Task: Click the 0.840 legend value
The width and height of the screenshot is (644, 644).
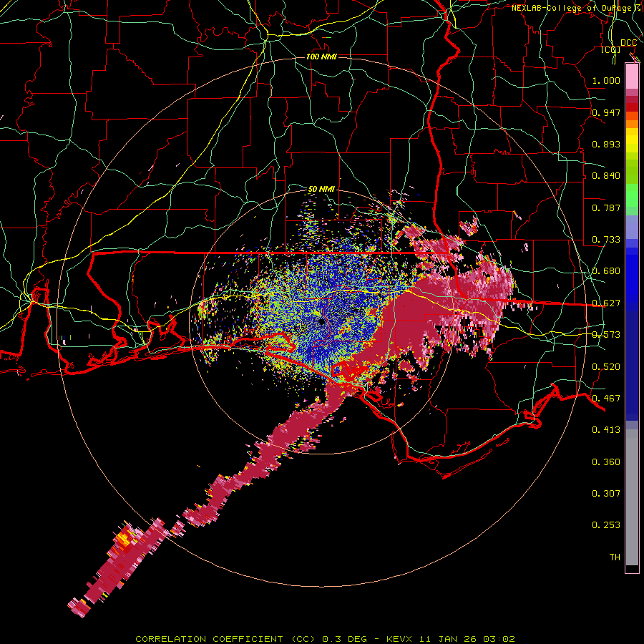Action: [x=606, y=176]
